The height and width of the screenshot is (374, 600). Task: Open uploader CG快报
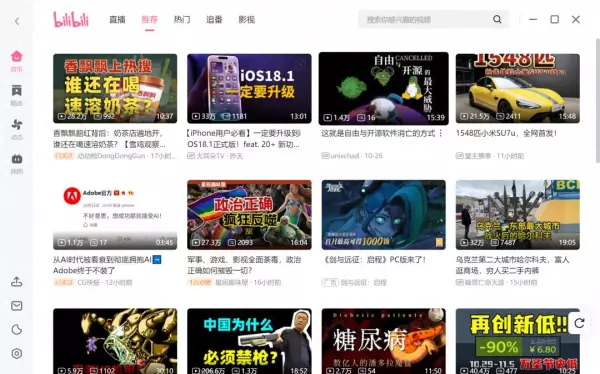(88, 283)
